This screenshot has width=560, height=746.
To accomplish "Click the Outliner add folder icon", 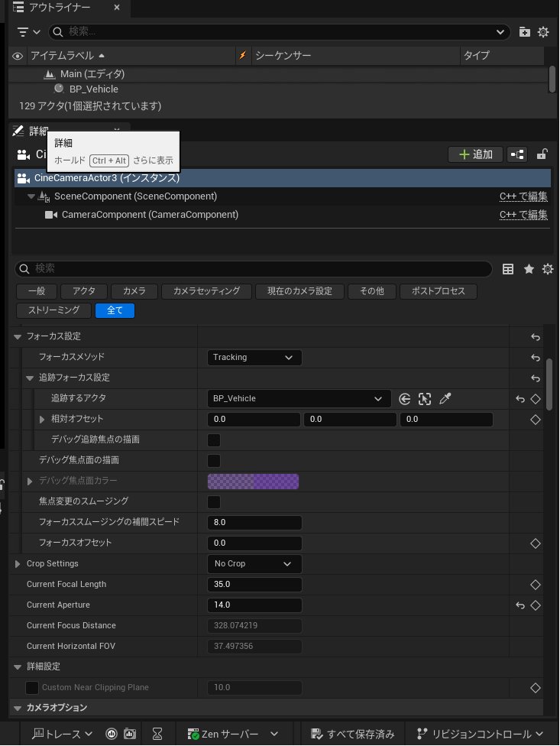I will pos(524,32).
